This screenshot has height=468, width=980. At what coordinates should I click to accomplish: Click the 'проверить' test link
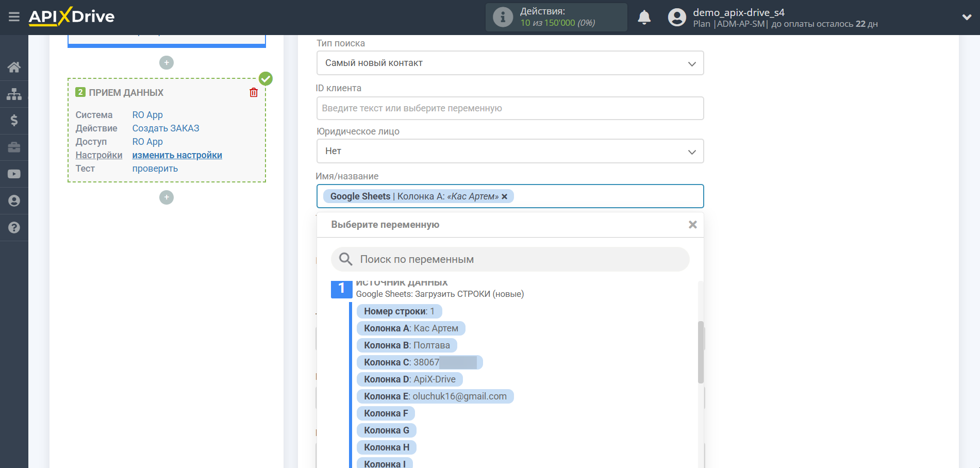(x=155, y=169)
